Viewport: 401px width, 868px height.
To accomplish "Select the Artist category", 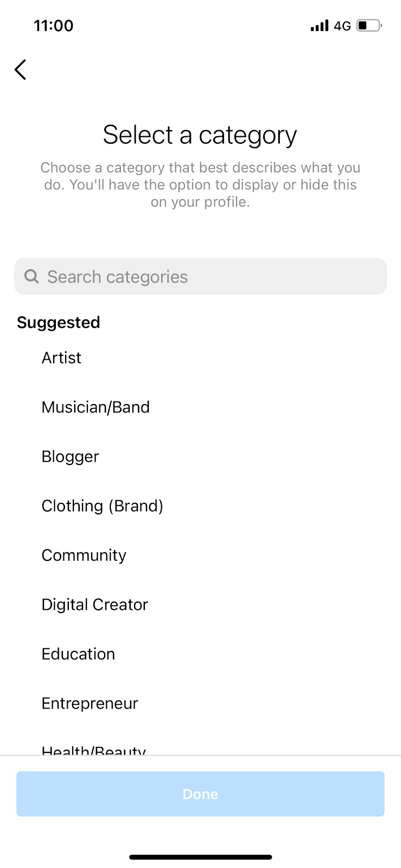I will click(61, 358).
